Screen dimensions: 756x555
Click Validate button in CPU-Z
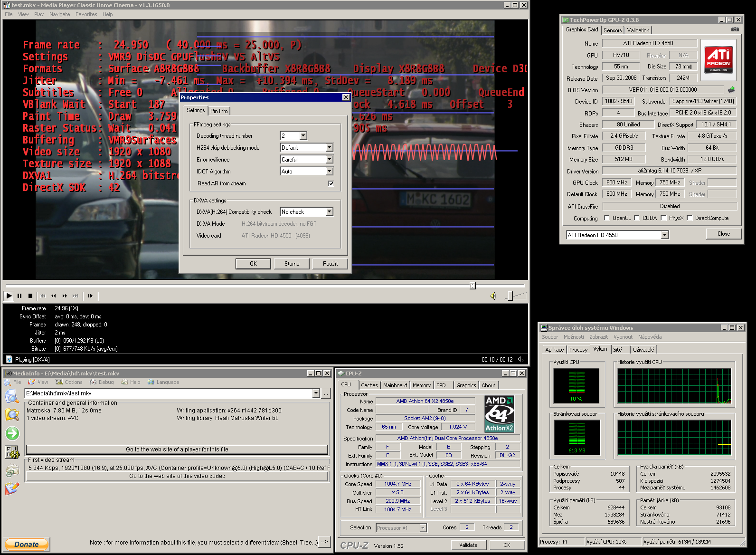tap(468, 545)
